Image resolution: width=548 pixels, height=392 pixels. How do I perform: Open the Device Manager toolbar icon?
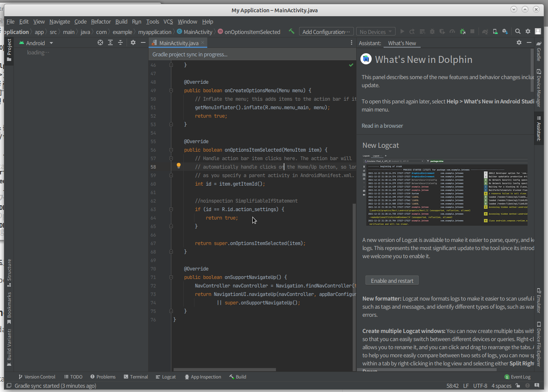coord(495,32)
